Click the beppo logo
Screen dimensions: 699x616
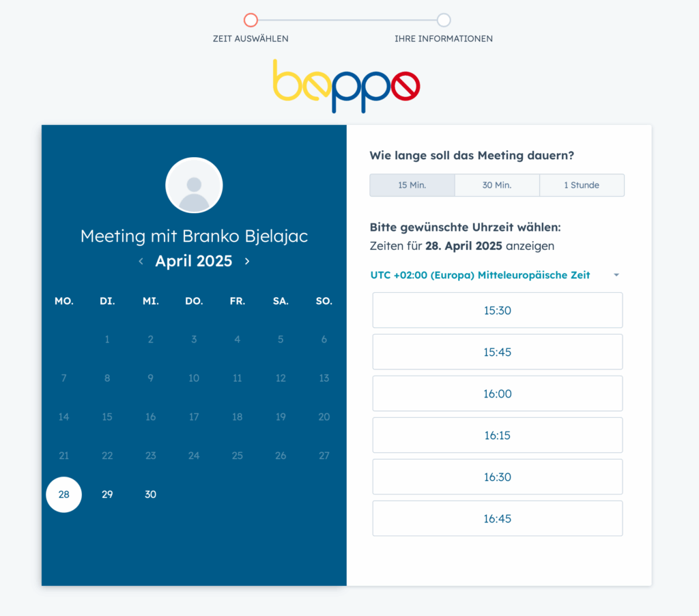[x=346, y=86]
